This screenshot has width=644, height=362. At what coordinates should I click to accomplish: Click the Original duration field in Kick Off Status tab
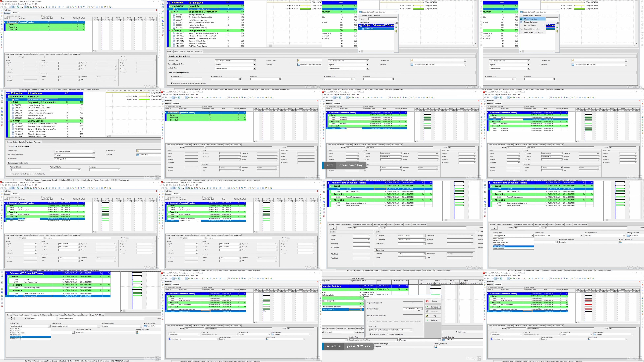(361, 236)
